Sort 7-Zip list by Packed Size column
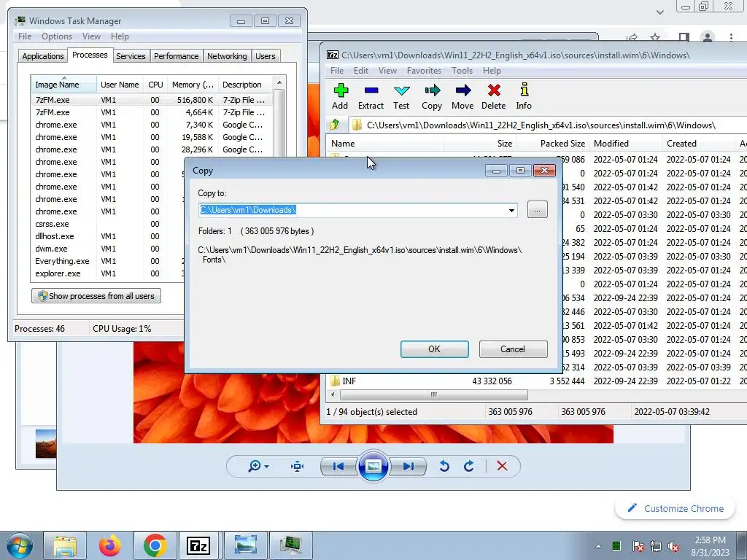Screen dimensions: 747x560 click(553, 144)
